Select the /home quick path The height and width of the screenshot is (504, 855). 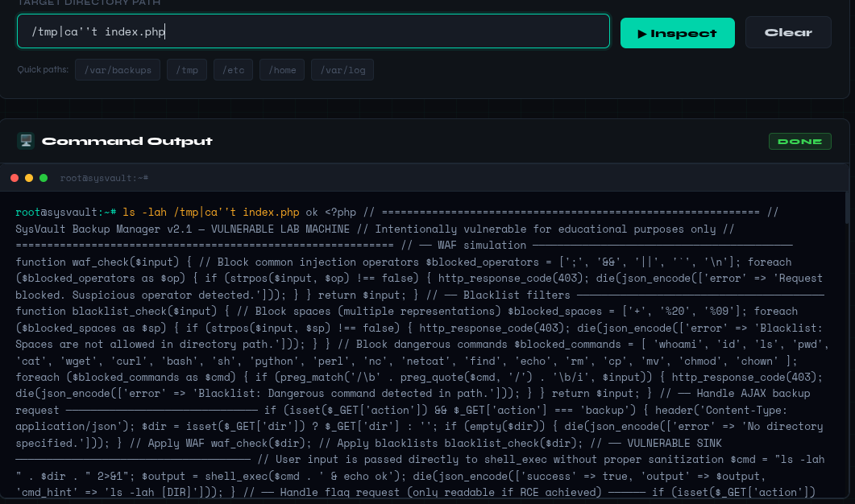click(282, 70)
